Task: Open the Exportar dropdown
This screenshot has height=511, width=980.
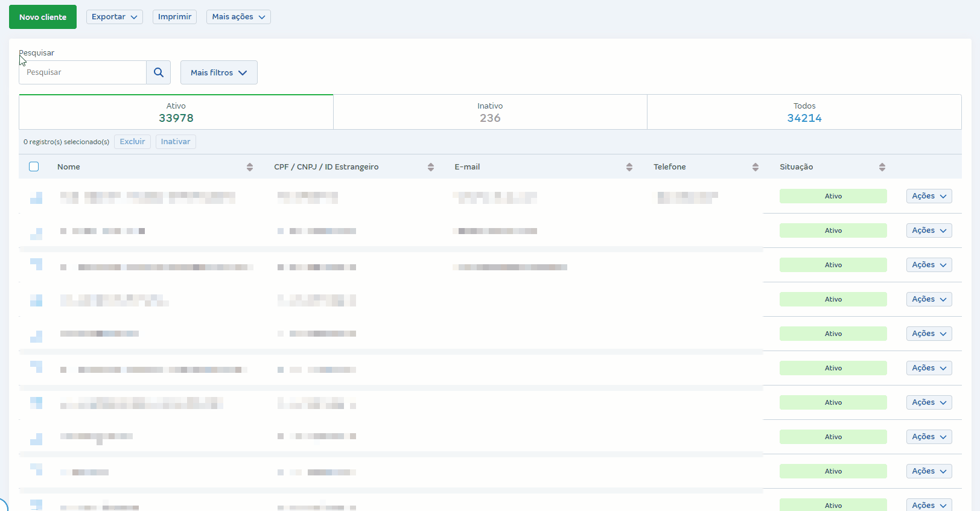Action: click(x=114, y=17)
